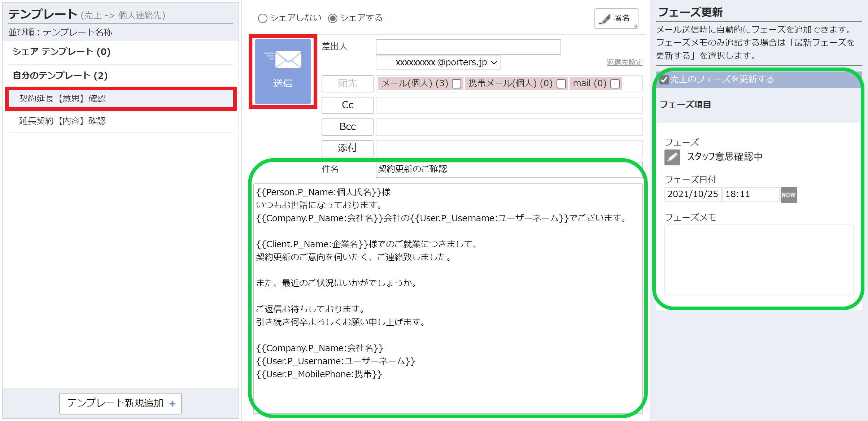Screen dimensions: 868x421
Task: Click the Bcc recipients input field
Action: [509, 127]
